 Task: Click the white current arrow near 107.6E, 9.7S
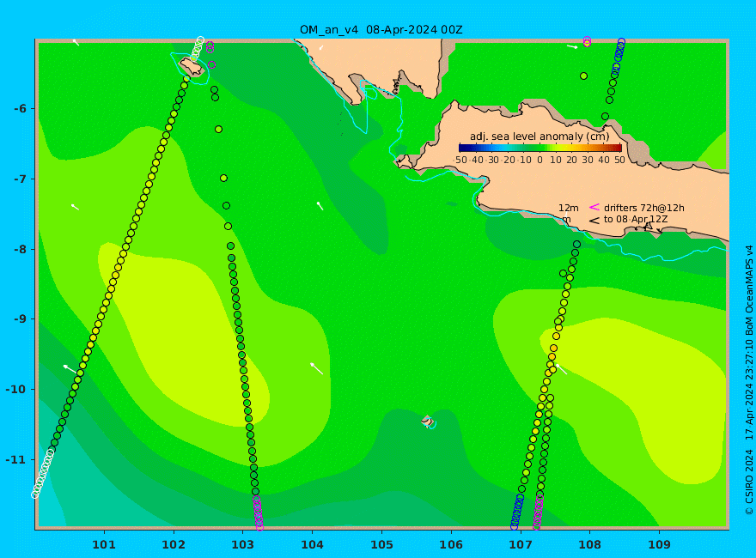pos(561,369)
